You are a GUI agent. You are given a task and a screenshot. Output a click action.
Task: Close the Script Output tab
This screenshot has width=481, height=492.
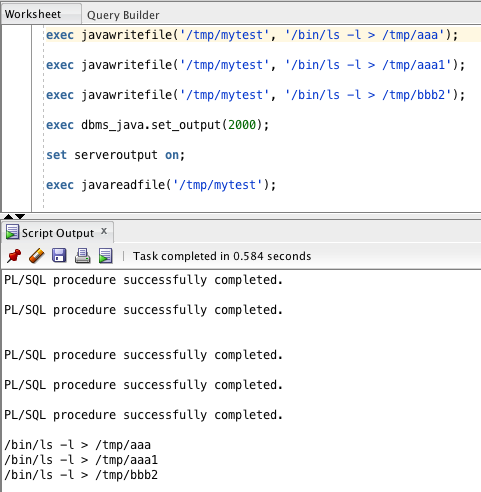click(104, 231)
